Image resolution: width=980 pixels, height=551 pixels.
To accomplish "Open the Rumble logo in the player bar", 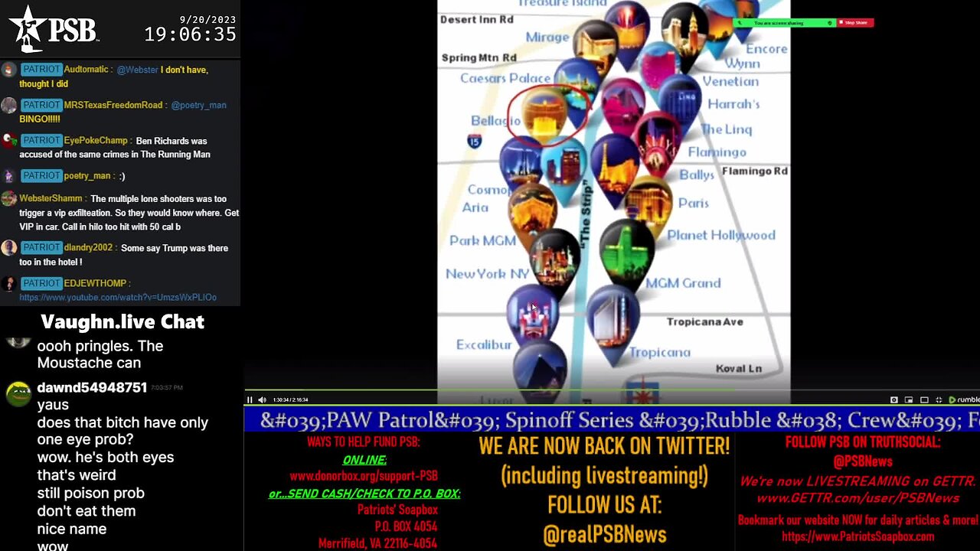I will (x=963, y=399).
